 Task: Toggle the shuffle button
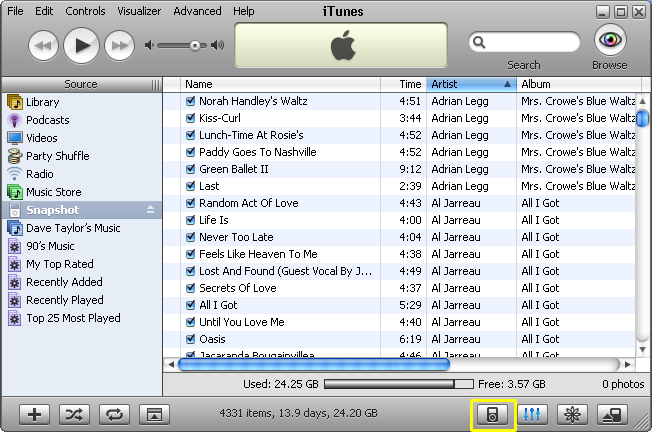(x=74, y=414)
